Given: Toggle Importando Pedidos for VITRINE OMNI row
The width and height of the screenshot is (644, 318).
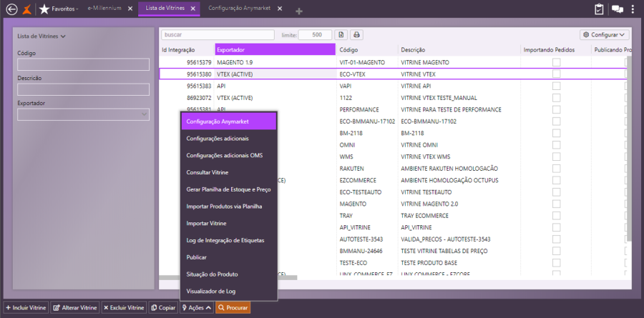Looking at the screenshot, I should click(556, 145).
